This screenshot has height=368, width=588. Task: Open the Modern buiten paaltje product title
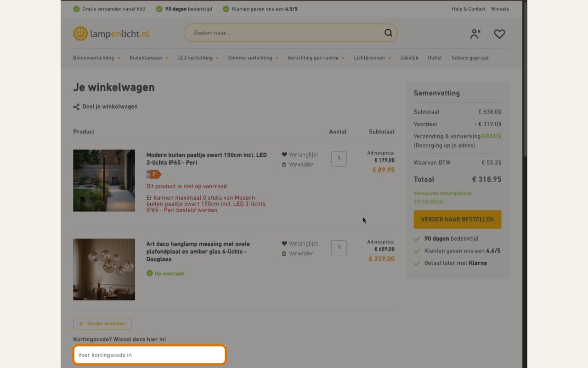click(x=207, y=159)
